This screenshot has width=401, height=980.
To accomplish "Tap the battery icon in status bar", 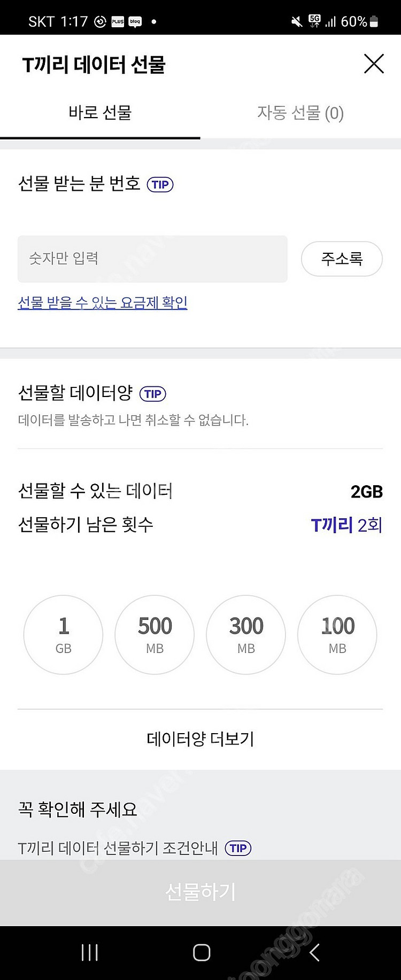I will (374, 21).
